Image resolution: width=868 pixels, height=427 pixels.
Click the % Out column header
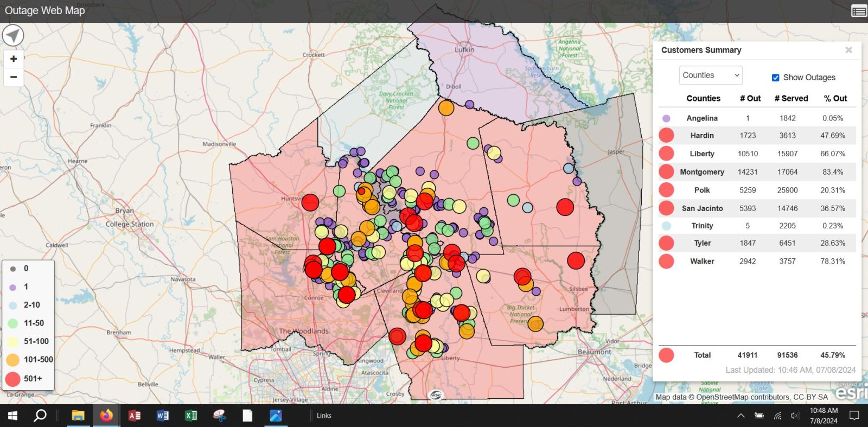pos(835,98)
